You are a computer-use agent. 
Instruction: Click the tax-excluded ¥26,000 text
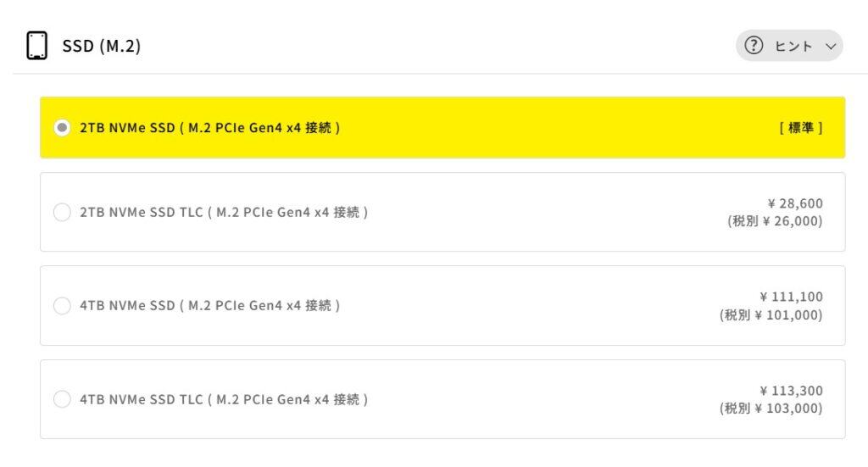click(775, 221)
